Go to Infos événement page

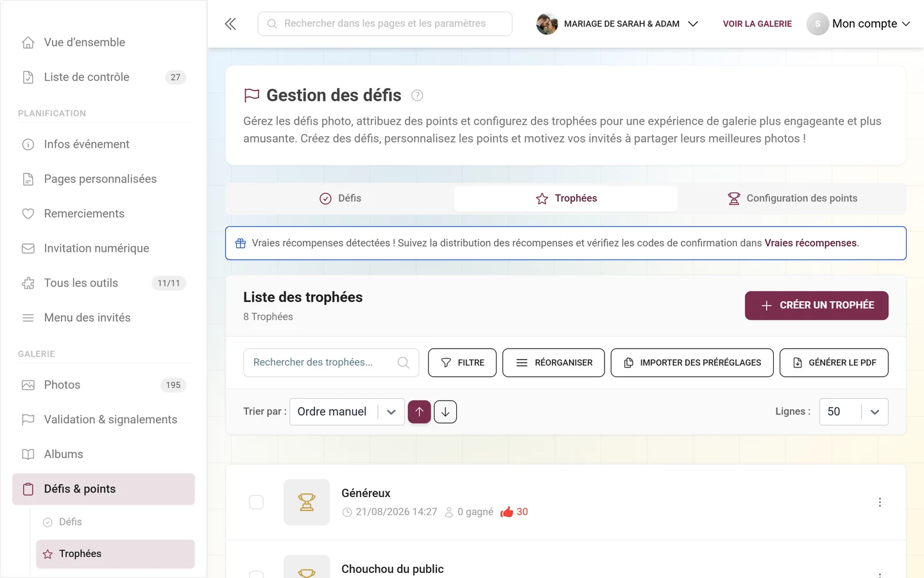(x=103, y=144)
